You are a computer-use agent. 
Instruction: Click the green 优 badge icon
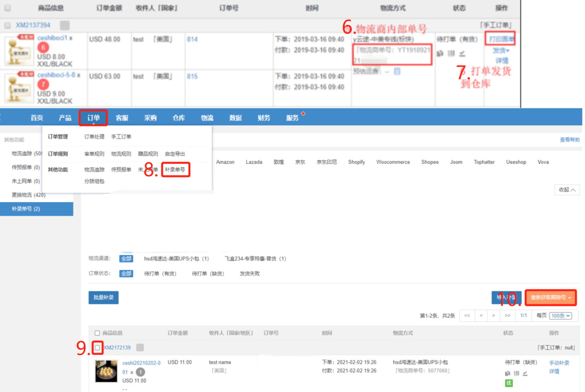coord(509,383)
